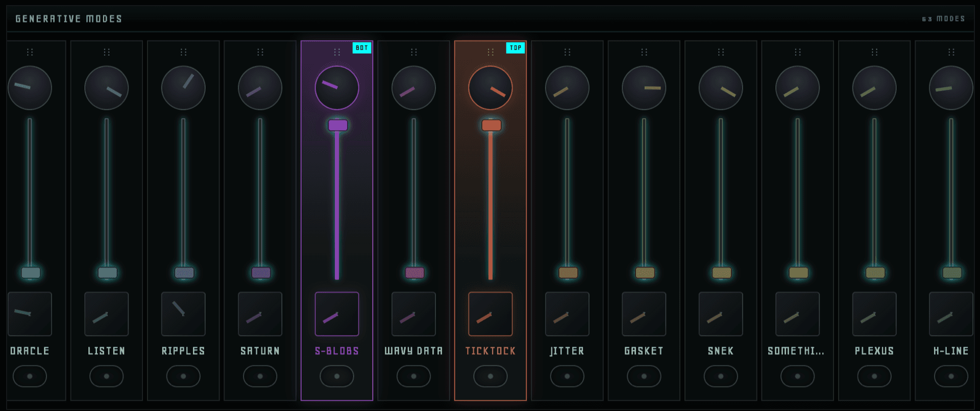Toggle the pill switch under JITTER

tap(567, 376)
